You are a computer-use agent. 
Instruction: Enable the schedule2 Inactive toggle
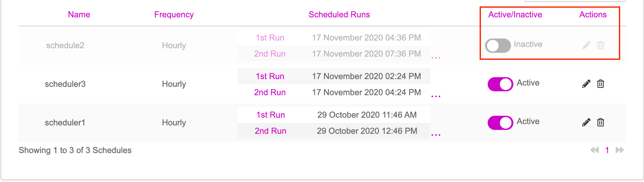click(x=498, y=45)
